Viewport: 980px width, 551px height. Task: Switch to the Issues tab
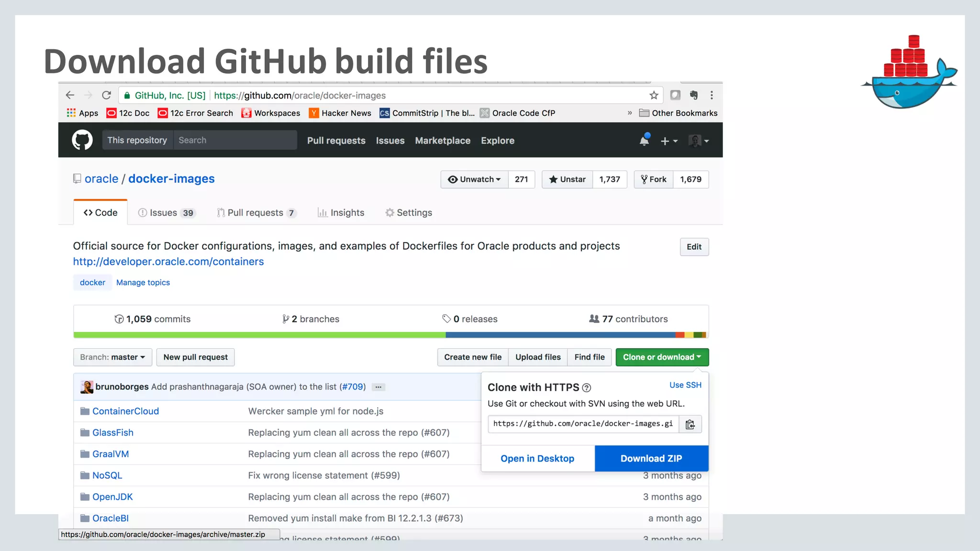167,213
